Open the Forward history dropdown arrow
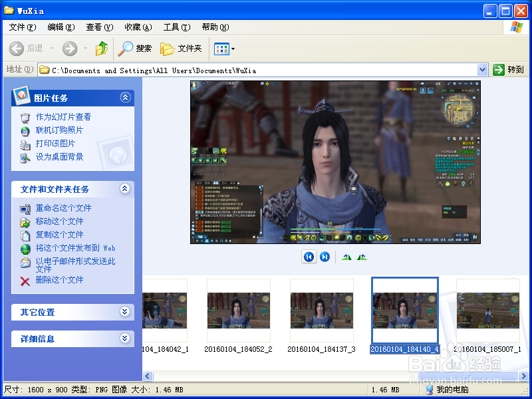This screenshot has width=532, height=399. [85, 49]
